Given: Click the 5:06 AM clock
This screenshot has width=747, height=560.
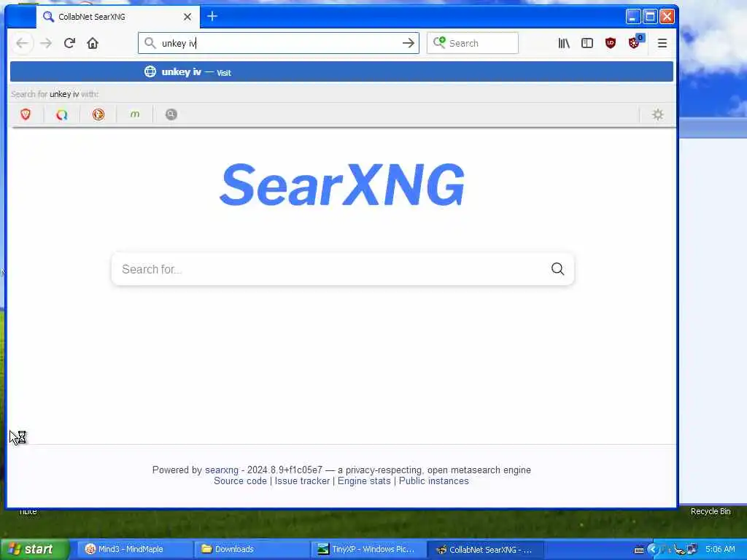Looking at the screenshot, I should (x=720, y=549).
